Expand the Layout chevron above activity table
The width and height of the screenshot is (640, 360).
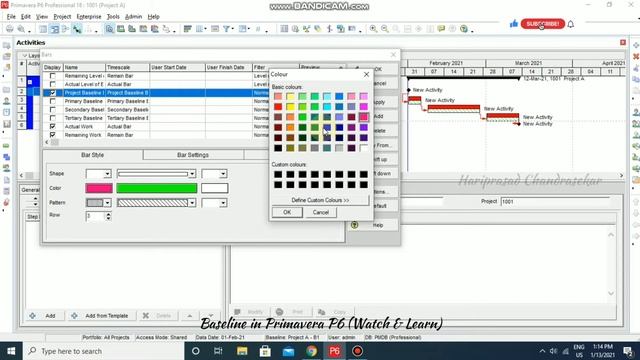click(x=25, y=55)
